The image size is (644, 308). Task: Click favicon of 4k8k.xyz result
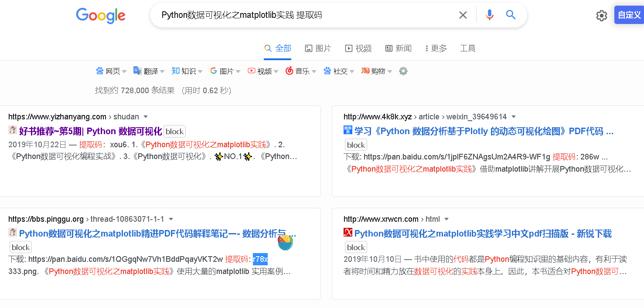point(348,130)
